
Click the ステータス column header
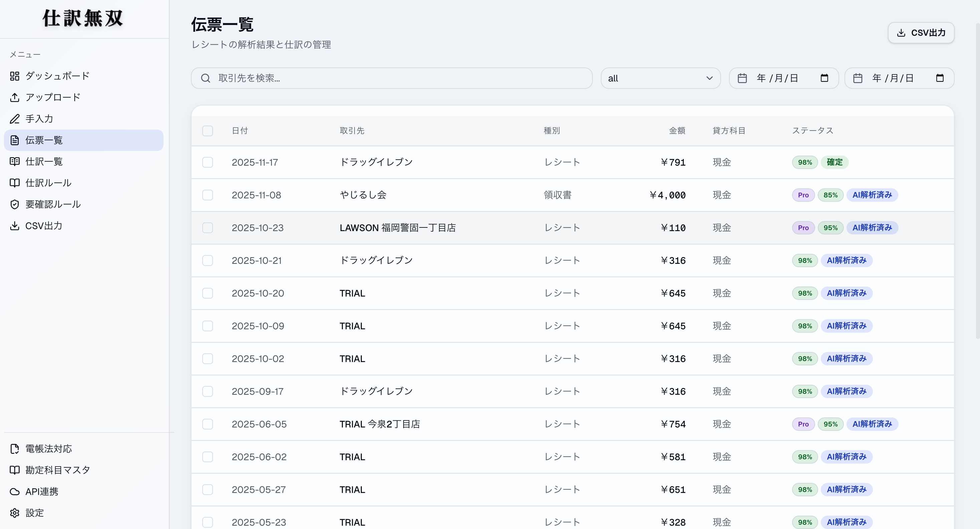coord(813,131)
